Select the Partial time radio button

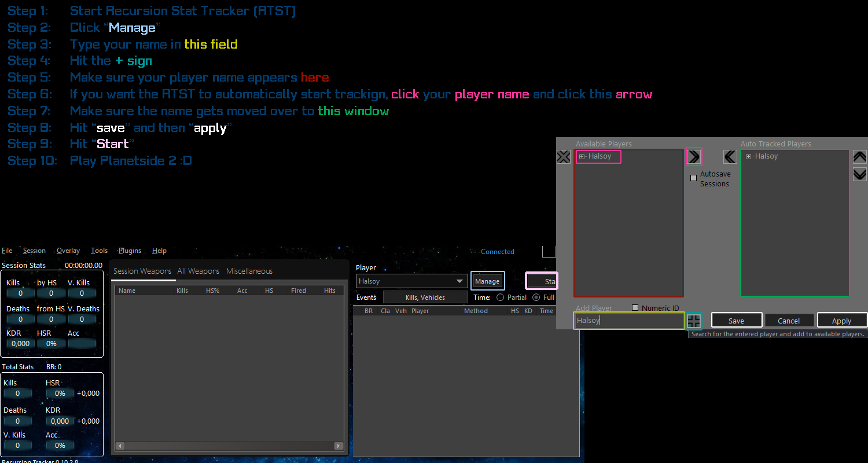(500, 297)
